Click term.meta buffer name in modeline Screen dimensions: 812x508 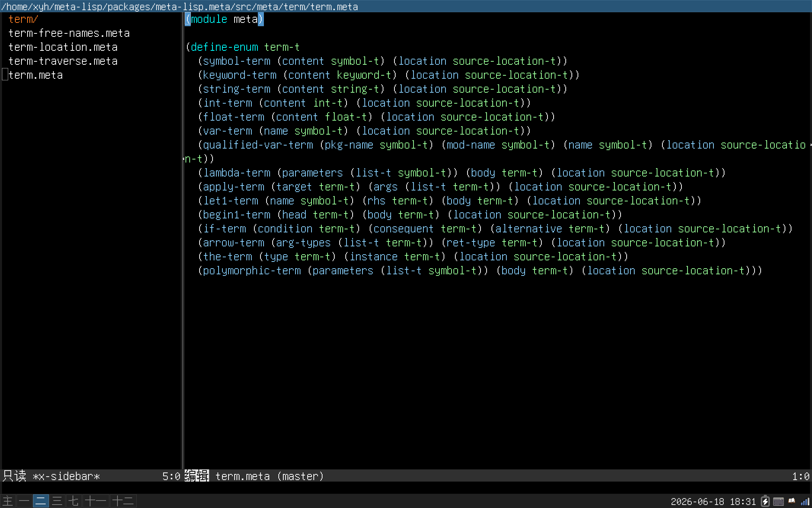pos(242,476)
